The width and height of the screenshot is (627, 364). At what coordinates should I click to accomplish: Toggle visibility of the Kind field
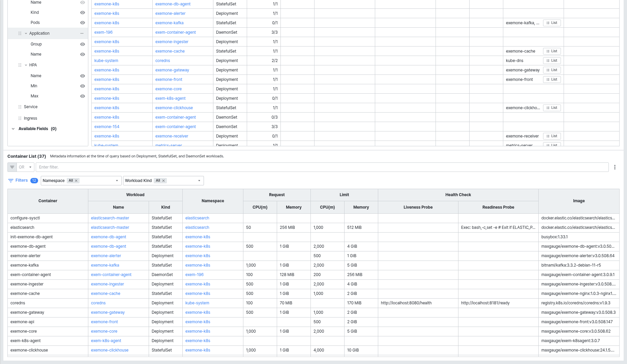coord(83,12)
